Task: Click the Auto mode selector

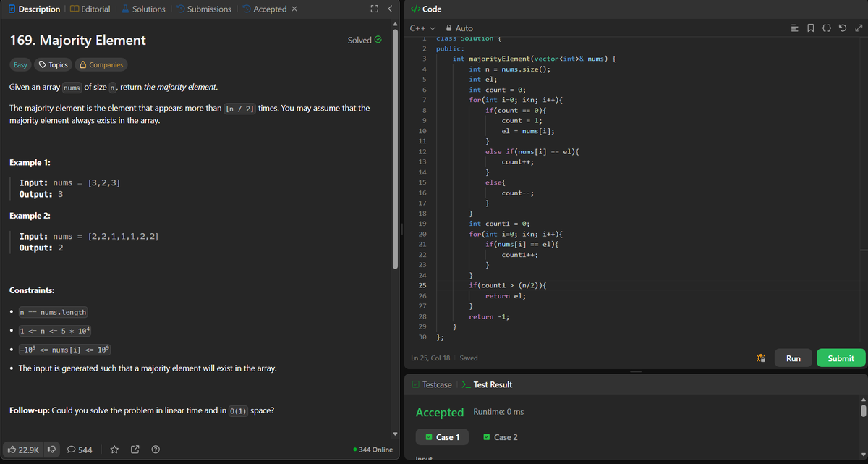Action: [x=459, y=28]
